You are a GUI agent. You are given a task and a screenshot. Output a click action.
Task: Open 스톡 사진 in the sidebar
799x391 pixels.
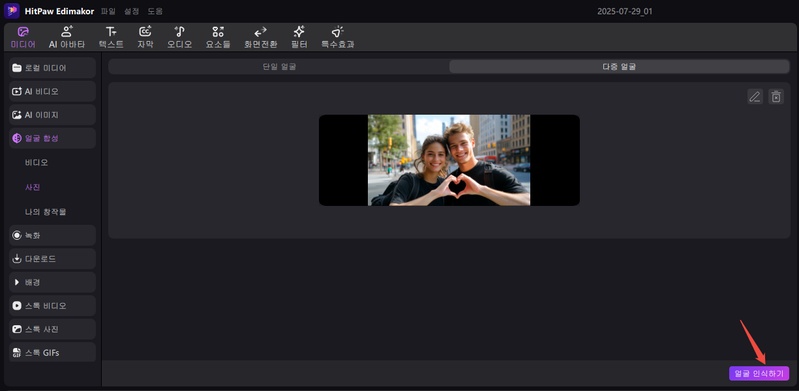52,329
